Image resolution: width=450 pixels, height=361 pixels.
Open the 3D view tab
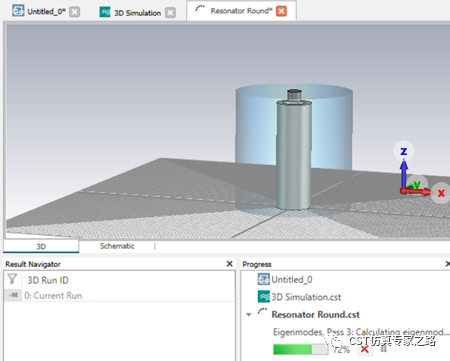pos(41,246)
